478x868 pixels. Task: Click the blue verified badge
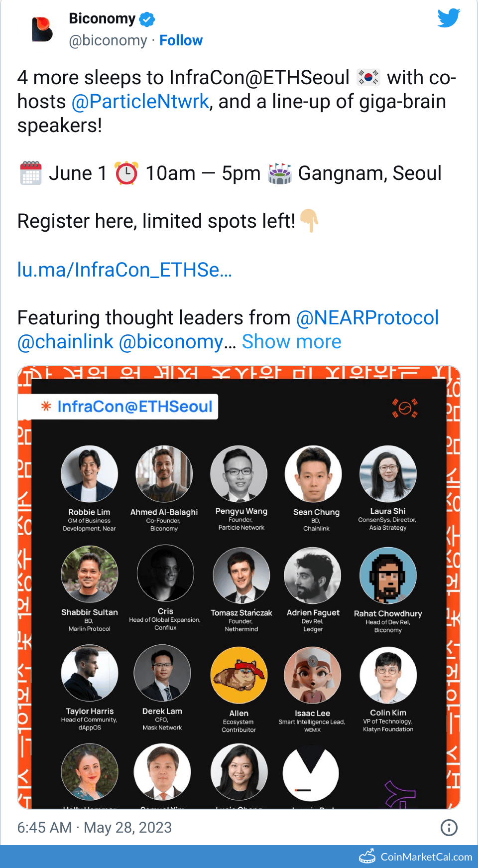click(147, 19)
